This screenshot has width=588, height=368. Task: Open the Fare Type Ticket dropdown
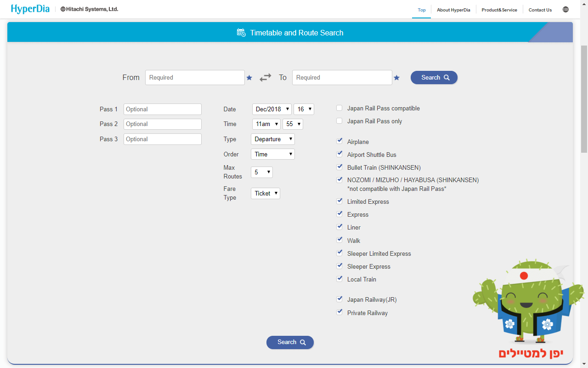[265, 193]
